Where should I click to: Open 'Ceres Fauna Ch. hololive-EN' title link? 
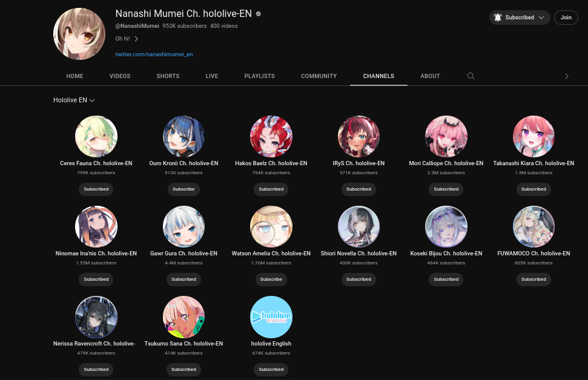click(x=96, y=163)
